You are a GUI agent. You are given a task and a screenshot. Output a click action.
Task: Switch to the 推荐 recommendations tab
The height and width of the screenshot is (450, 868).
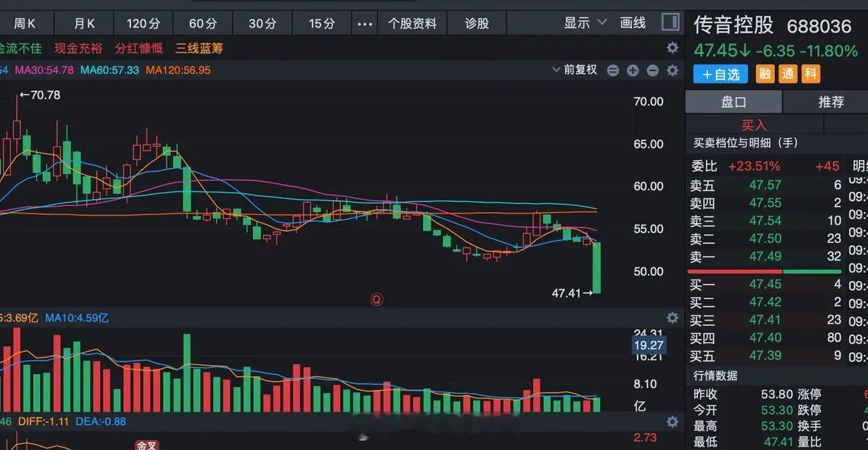click(x=831, y=102)
